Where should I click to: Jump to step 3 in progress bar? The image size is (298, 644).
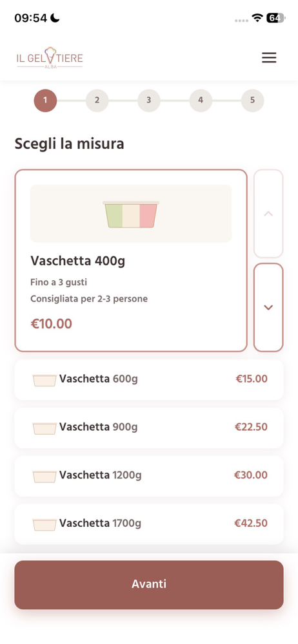149,100
